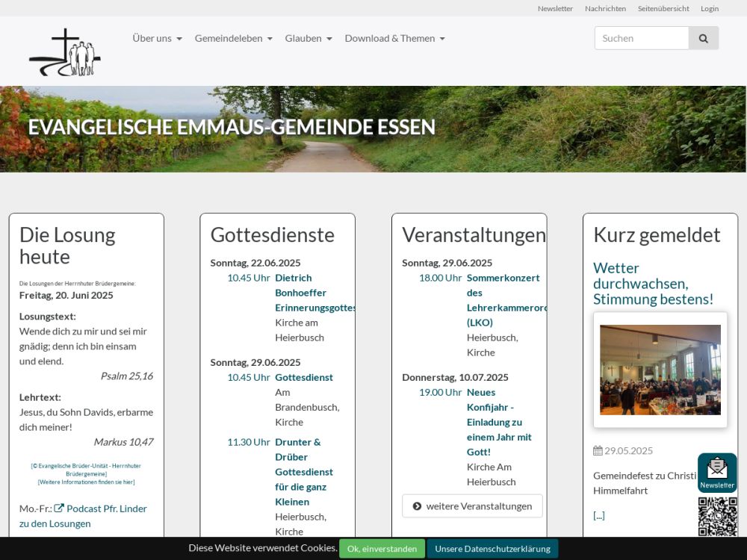
Task: Click the church logo with cross
Action: coord(65,52)
